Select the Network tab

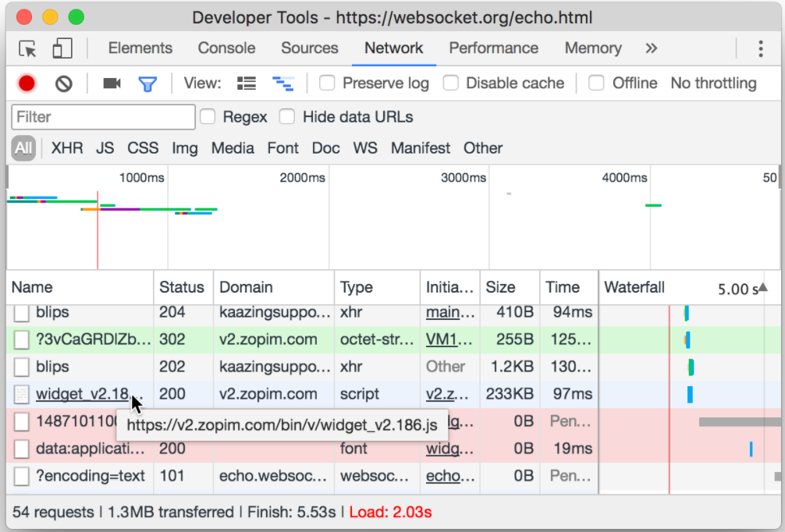coord(393,48)
